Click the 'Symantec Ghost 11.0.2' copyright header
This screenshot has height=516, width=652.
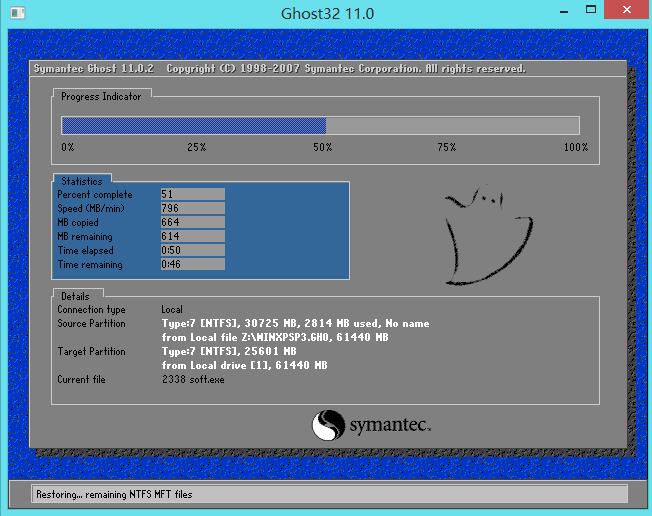click(x=279, y=69)
